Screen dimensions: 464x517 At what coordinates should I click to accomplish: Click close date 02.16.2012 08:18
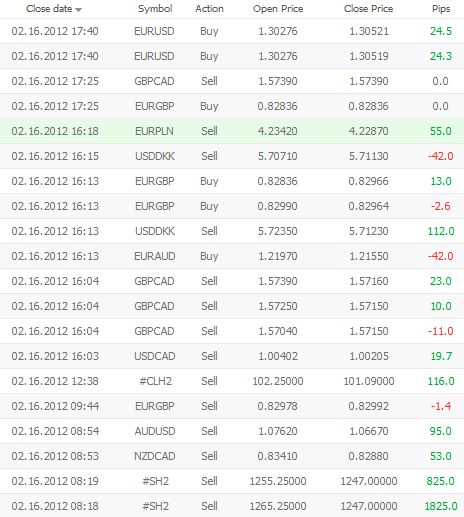(x=55, y=506)
